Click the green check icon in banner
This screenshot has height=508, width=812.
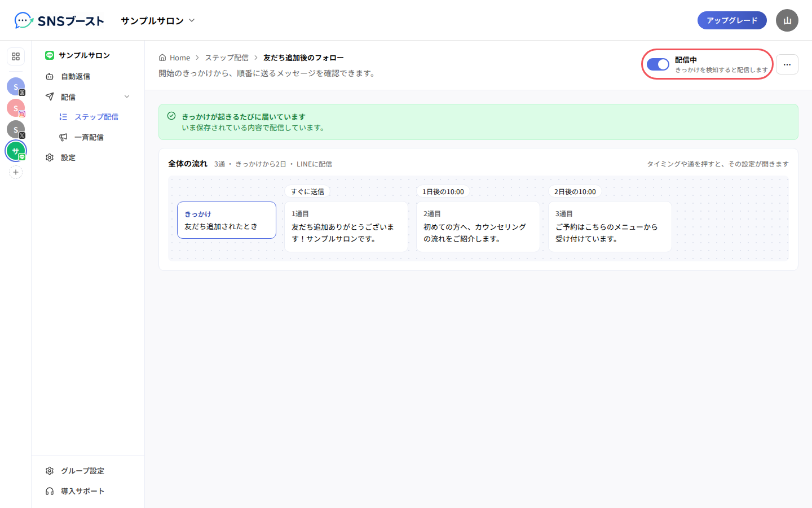[171, 116]
